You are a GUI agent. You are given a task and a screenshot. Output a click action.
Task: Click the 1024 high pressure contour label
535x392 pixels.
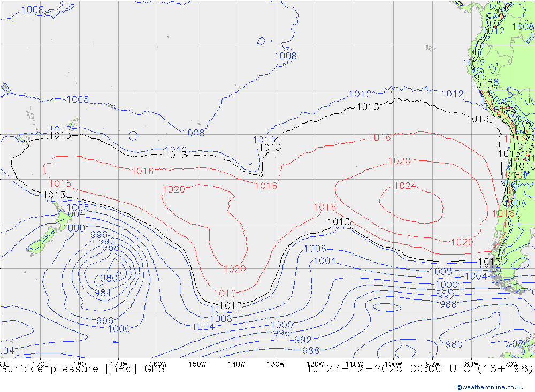pos(406,186)
